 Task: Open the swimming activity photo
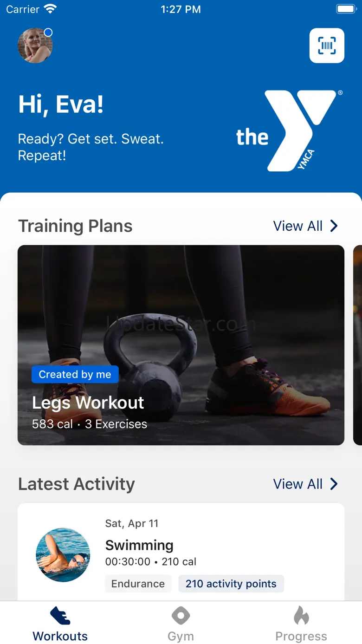tap(63, 555)
